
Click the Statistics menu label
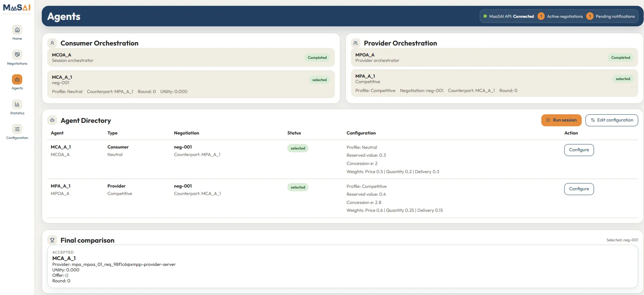[x=17, y=113]
